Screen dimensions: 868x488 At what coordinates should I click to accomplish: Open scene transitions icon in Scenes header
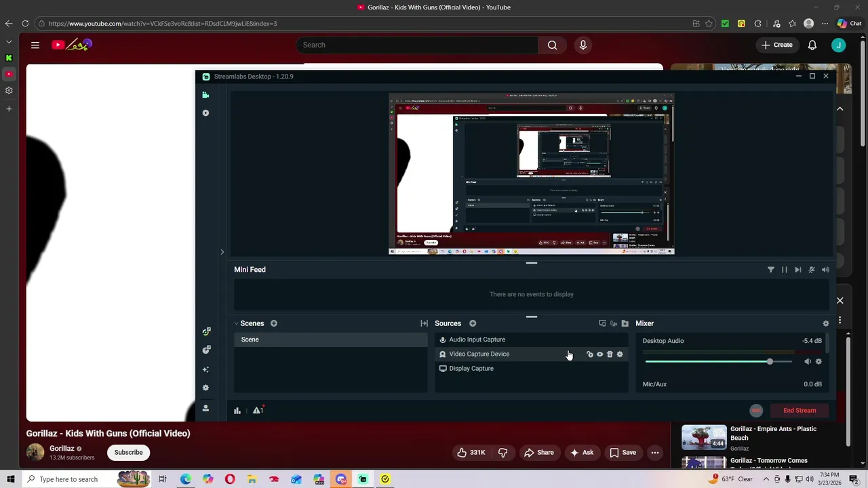click(424, 323)
